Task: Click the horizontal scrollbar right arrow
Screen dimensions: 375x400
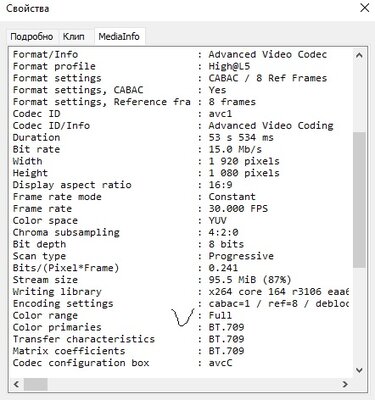Action: click(x=345, y=384)
